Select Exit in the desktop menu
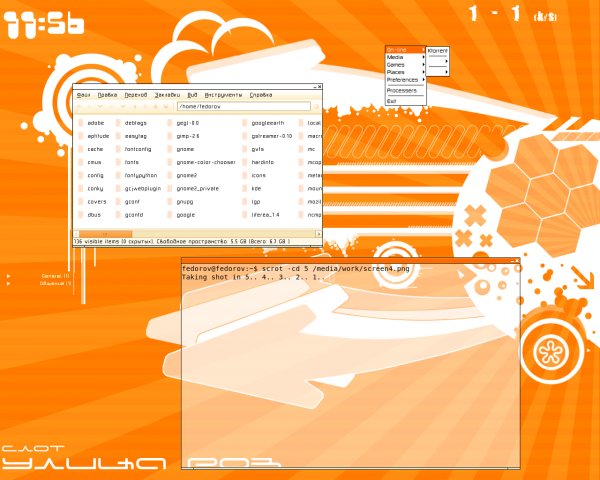 (x=392, y=101)
